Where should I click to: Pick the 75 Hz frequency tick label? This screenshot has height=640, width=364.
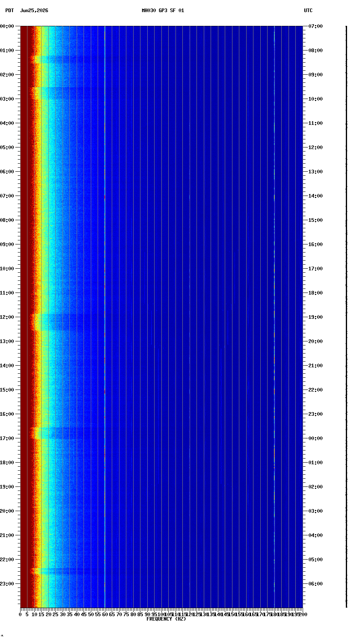[126, 615]
